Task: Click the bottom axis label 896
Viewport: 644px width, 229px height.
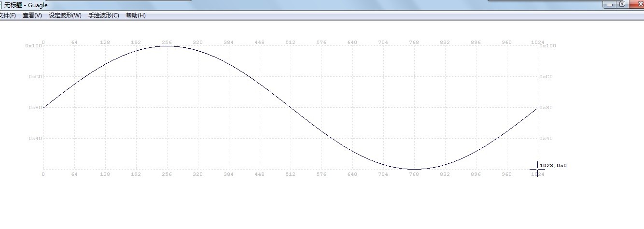Action: point(476,174)
